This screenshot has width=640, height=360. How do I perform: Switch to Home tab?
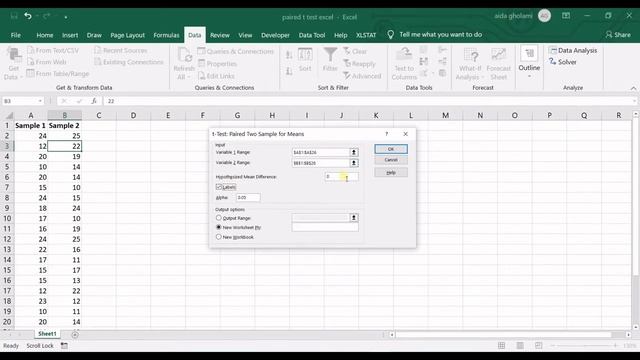(44, 35)
